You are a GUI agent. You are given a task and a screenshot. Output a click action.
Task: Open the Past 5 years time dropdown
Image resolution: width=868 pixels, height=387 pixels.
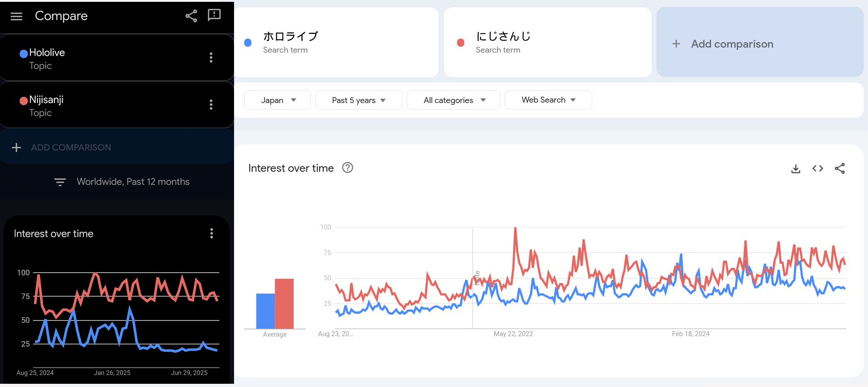pos(359,100)
